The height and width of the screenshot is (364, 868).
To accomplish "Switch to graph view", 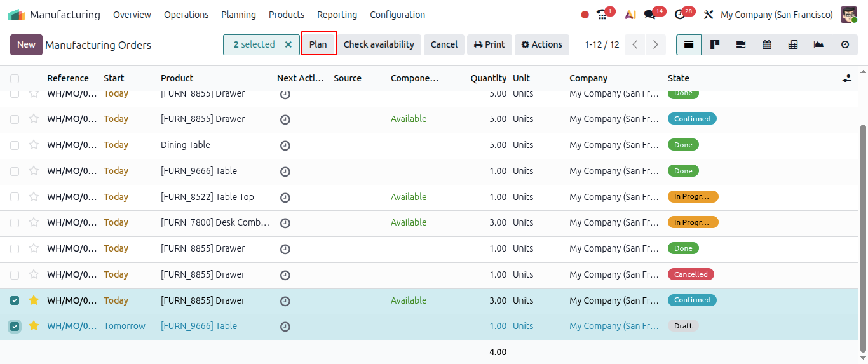I will [819, 44].
